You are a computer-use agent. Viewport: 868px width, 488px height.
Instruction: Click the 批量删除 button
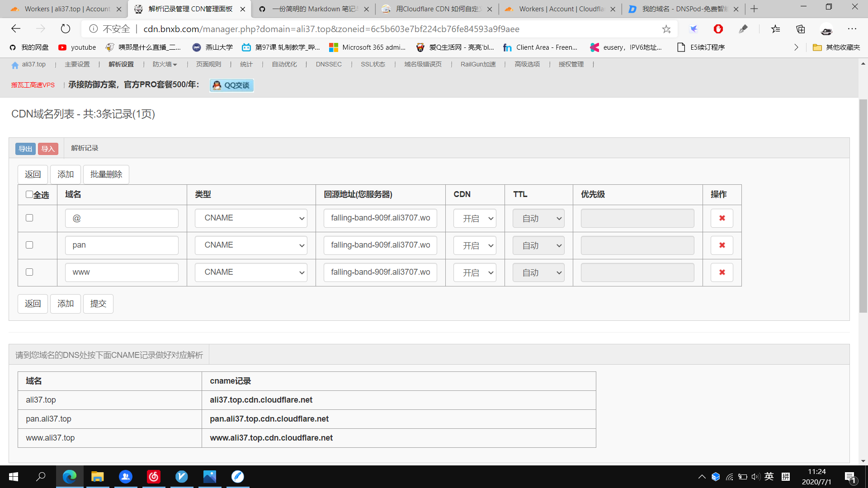[x=106, y=174]
